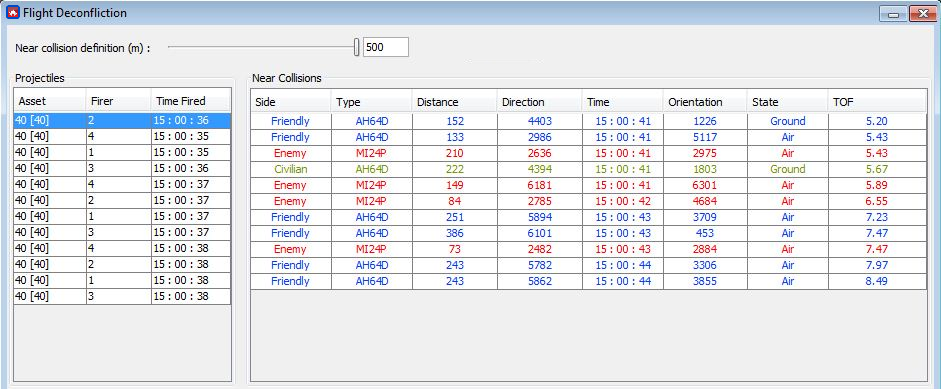Click the TOF value 6.55
Screen dimensions: 941x390
point(877,201)
